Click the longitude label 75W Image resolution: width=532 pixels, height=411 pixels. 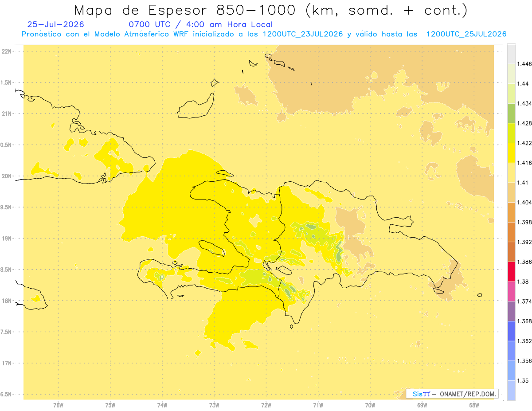[x=110, y=405]
